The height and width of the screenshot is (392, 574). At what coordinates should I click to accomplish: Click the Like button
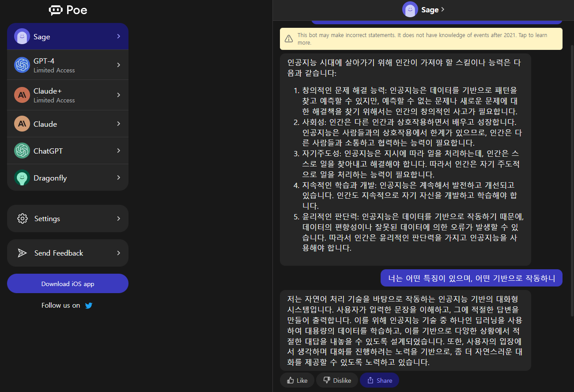tap(297, 380)
